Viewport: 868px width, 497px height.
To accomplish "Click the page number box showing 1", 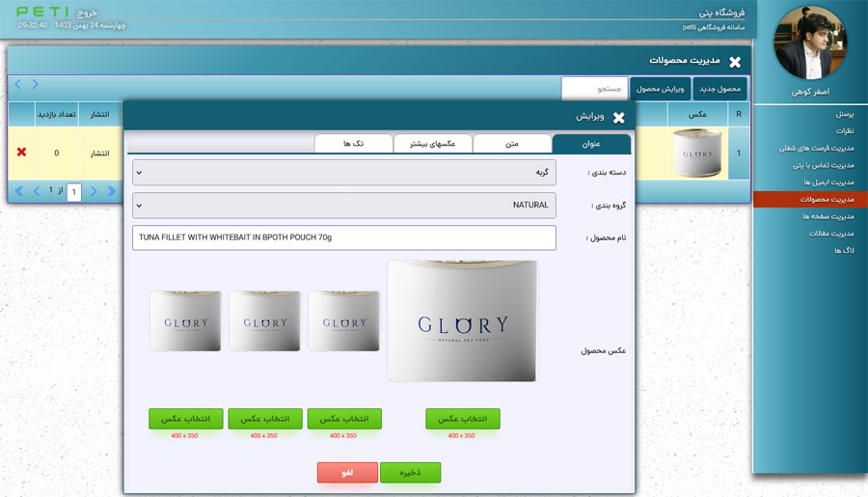I will 74,192.
